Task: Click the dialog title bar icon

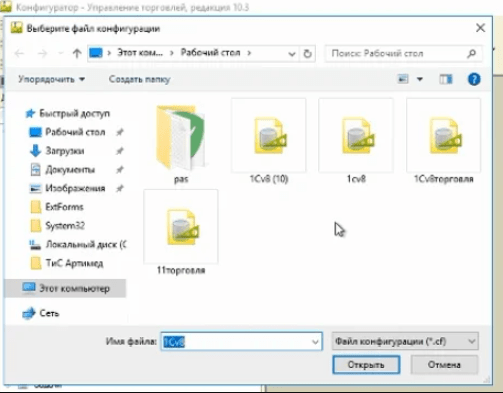Action: click(x=16, y=28)
